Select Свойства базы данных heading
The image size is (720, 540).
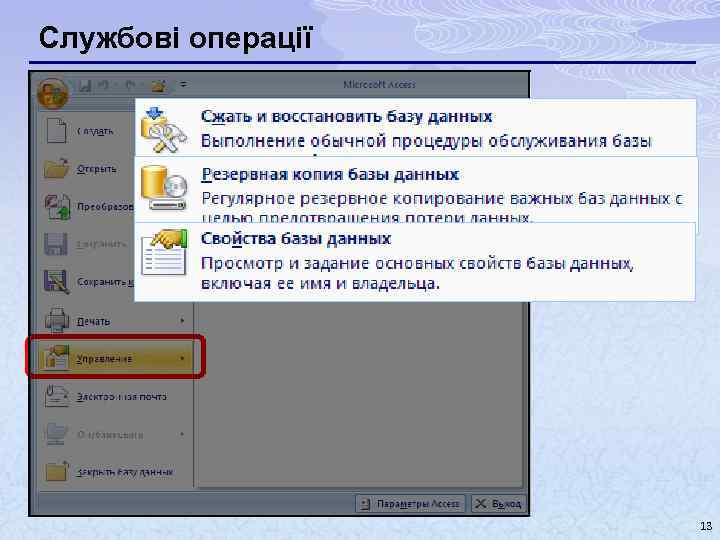[296, 239]
